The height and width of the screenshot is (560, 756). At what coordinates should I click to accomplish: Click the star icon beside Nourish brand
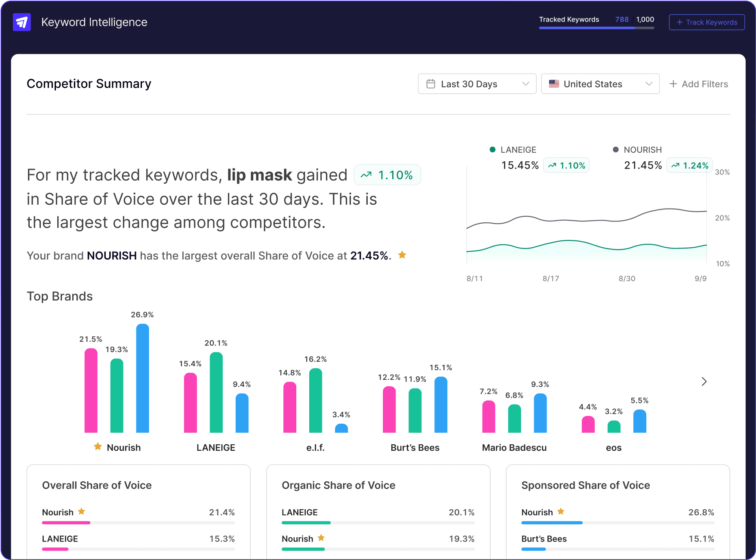coord(97,447)
